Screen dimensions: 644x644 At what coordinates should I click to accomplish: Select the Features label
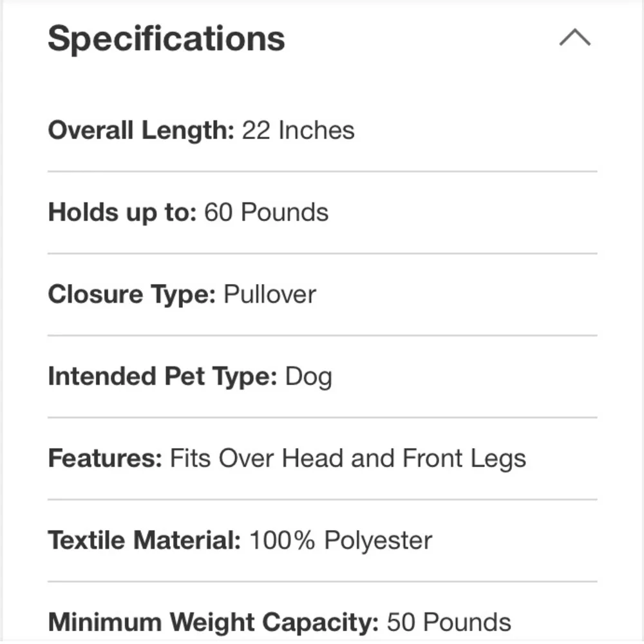[x=105, y=458]
